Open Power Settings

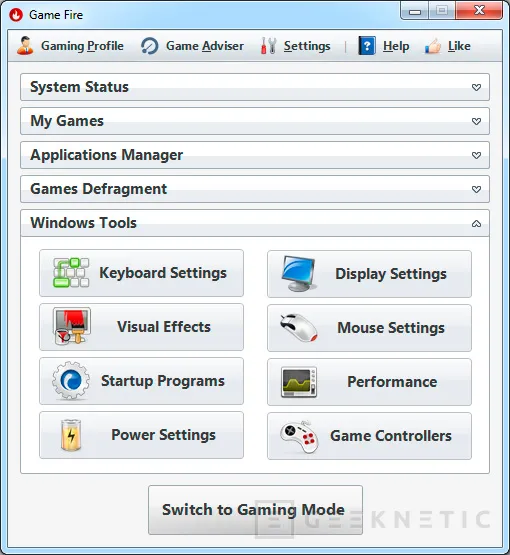142,435
